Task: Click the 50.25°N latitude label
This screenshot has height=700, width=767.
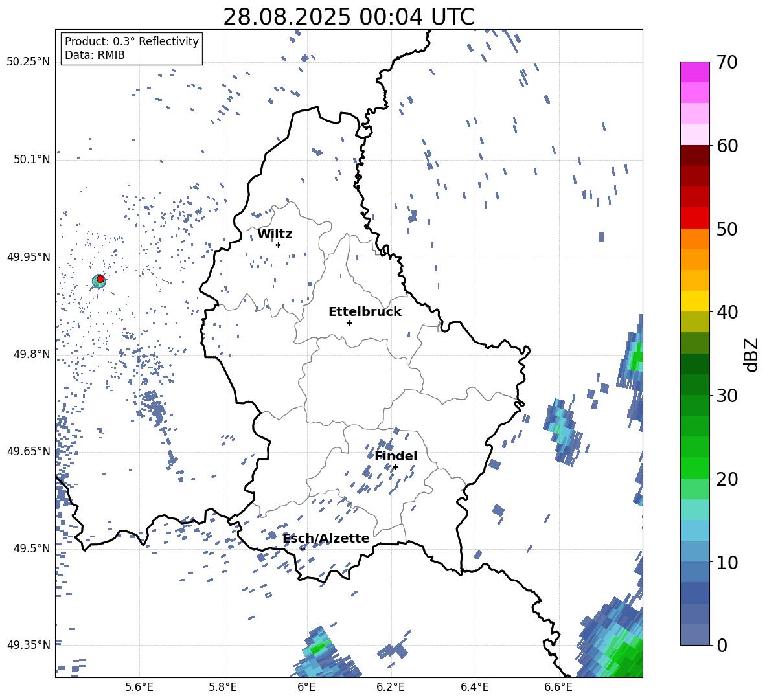Action: pyautogui.click(x=29, y=62)
